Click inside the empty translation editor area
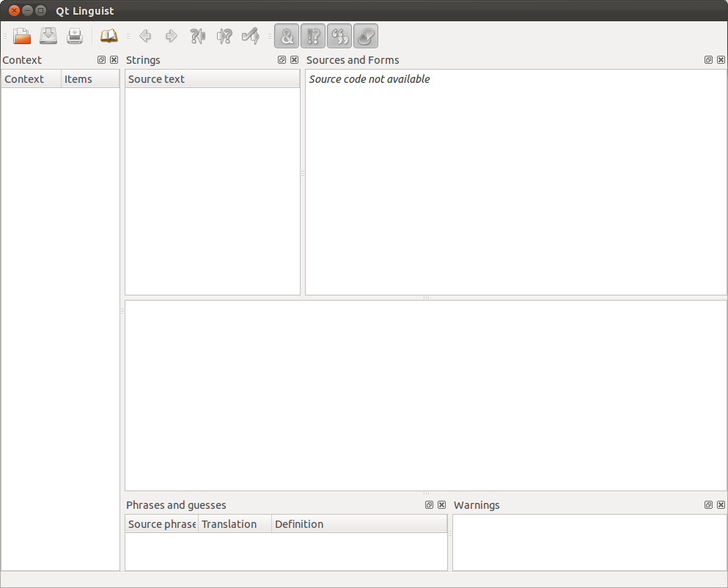 (x=426, y=395)
